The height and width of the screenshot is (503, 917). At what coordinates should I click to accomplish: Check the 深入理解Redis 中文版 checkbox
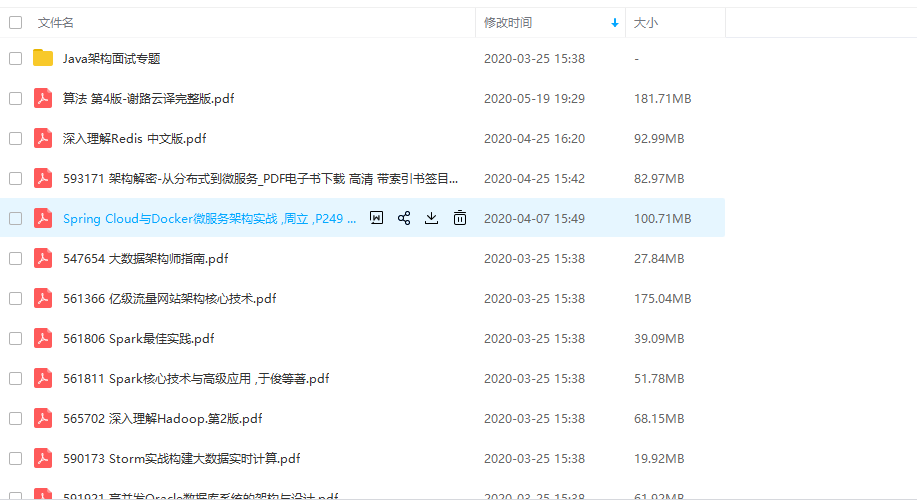(16, 139)
